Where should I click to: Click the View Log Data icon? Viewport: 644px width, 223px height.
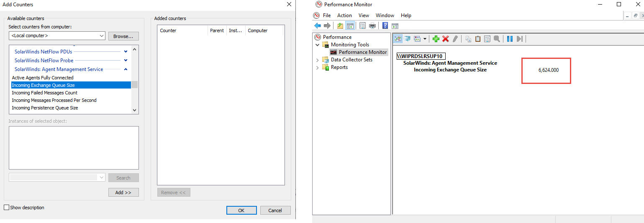point(407,39)
